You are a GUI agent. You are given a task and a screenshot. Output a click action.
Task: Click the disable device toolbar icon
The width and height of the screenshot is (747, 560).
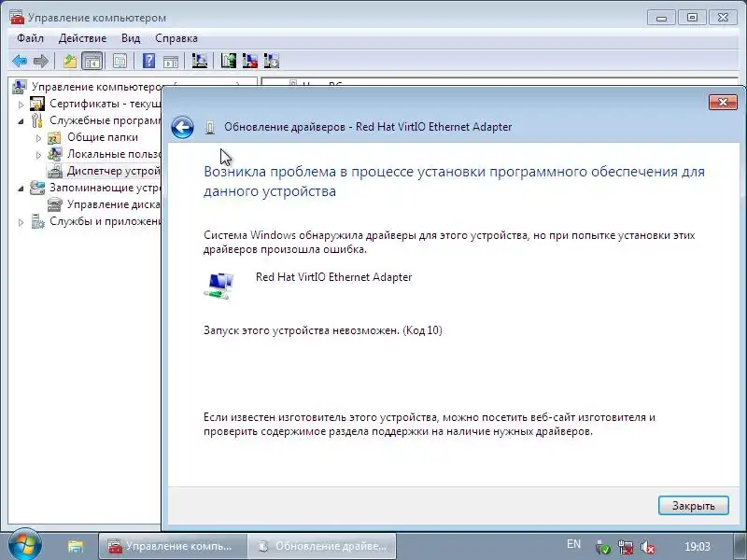pyautogui.click(x=272, y=61)
